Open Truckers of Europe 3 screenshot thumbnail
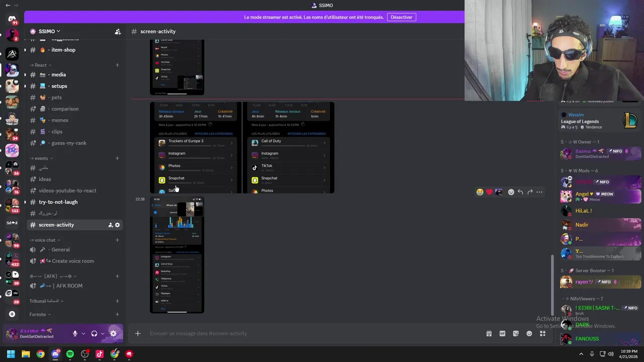Screen dimensions: 644x362 pyautogui.click(x=196, y=148)
